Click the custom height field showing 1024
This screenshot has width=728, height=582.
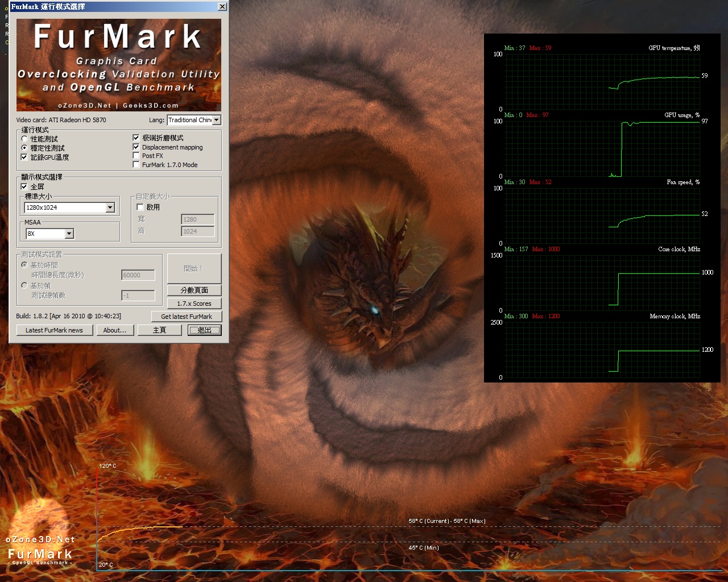tap(198, 231)
